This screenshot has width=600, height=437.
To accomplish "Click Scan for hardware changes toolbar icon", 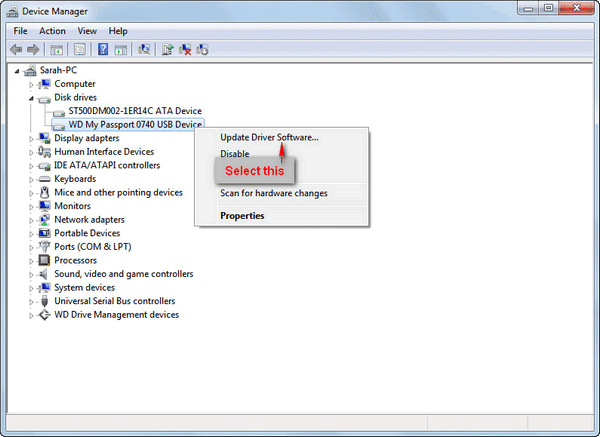I will 144,49.
